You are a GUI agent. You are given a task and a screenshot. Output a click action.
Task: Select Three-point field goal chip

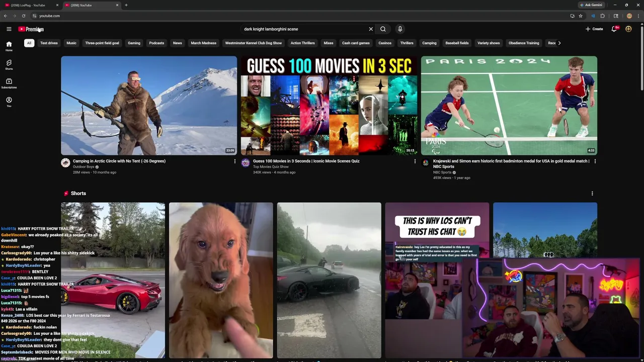click(x=102, y=43)
